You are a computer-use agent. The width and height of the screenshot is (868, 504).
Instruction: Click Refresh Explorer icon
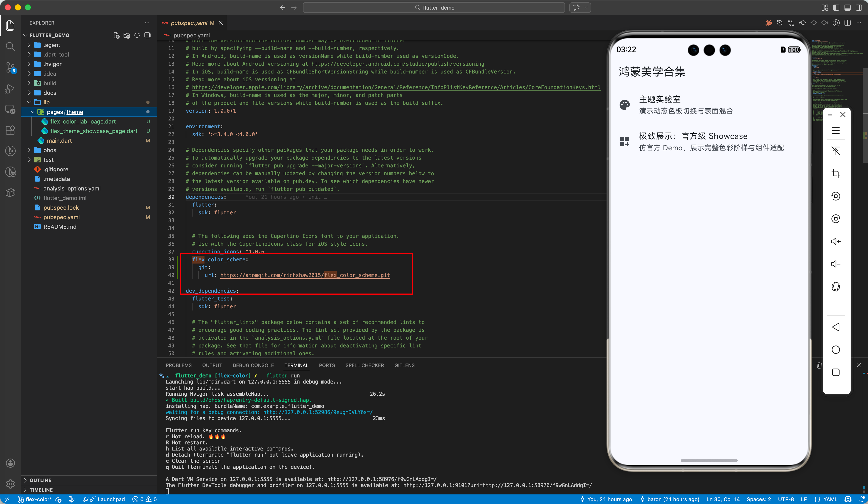point(137,35)
